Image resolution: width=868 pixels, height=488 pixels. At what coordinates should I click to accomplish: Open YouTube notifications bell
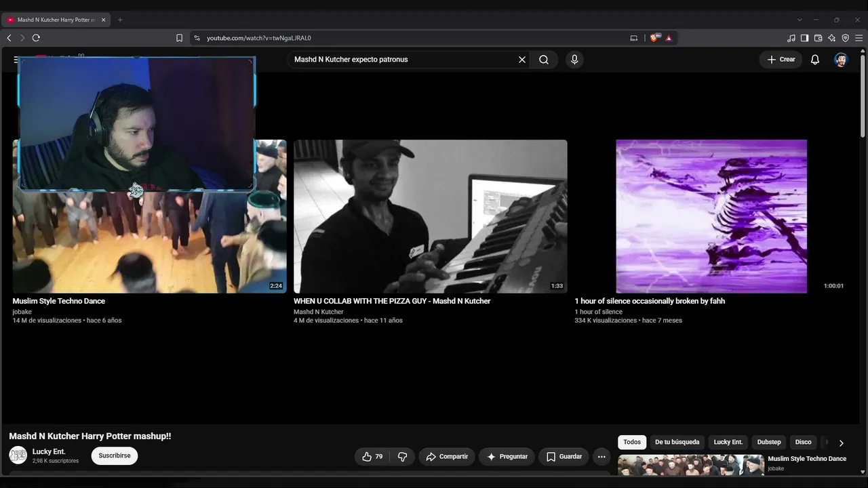[x=815, y=60]
